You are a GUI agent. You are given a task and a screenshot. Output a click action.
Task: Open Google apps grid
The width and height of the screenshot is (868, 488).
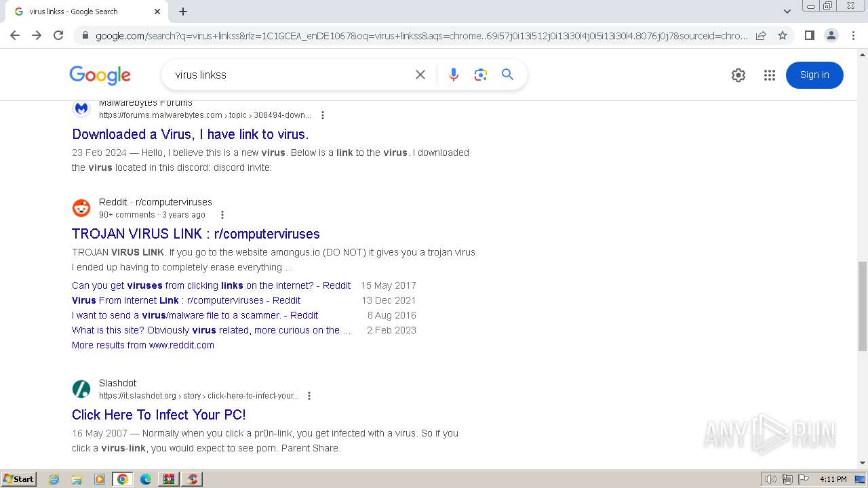769,75
